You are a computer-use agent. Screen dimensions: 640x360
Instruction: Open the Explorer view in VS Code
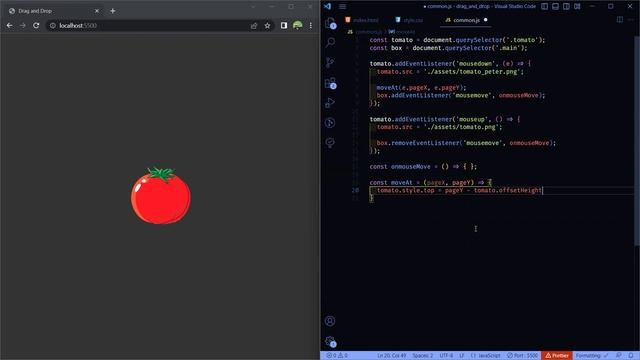[330, 23]
